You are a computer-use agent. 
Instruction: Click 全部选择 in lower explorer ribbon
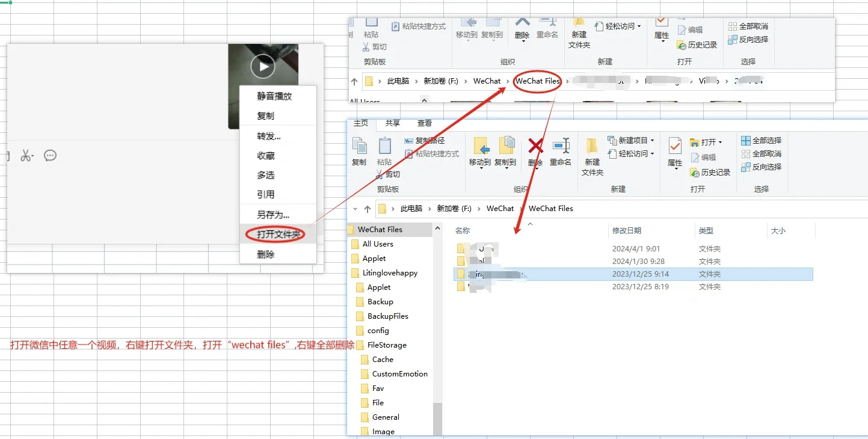tap(762, 141)
